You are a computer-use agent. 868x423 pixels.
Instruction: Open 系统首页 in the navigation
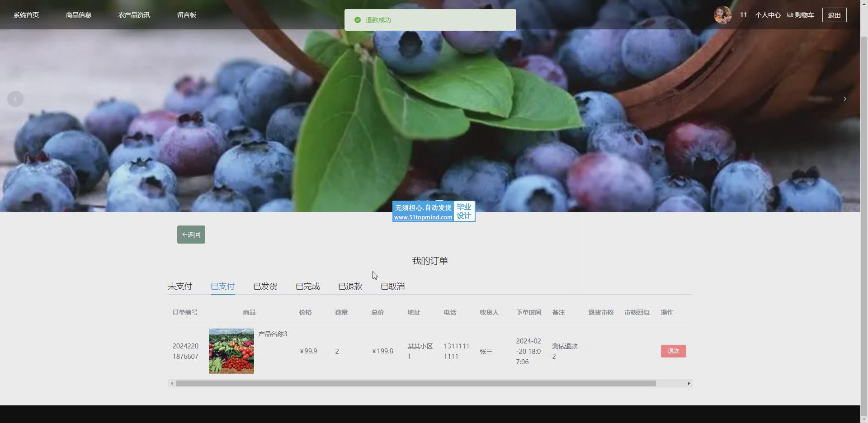(x=26, y=15)
